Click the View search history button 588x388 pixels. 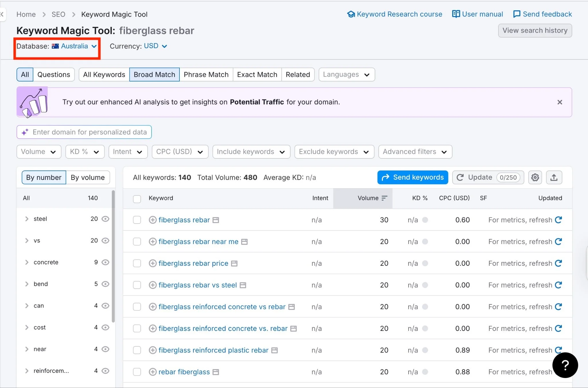(x=535, y=30)
